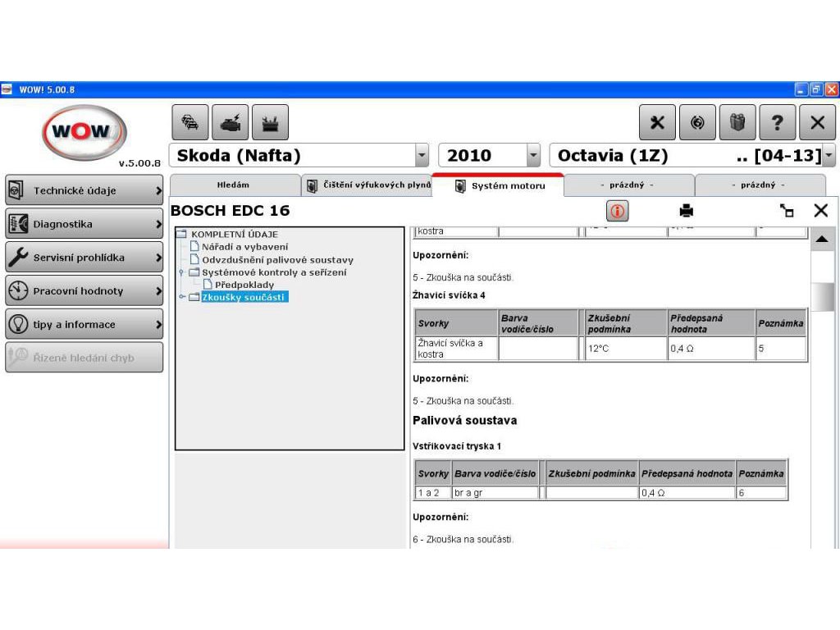This screenshot has height=630, width=840.
Task: Open the crossed tools settings icon
Action: 657,122
